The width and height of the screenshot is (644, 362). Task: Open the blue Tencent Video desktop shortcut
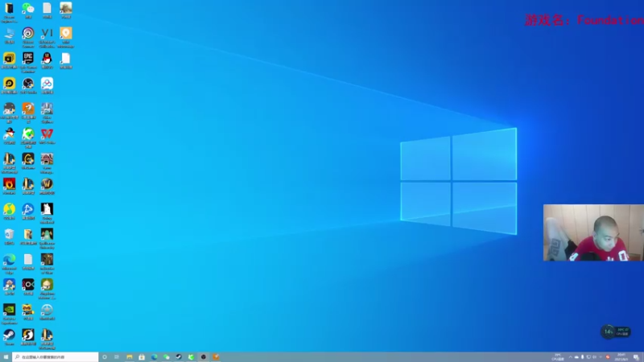[x=28, y=211]
